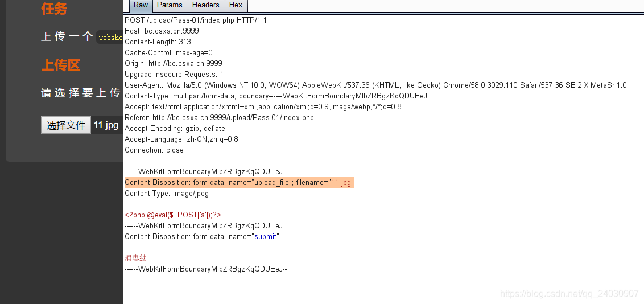Image resolution: width=644 pixels, height=304 pixels.
Task: Click the Accept-Encoding: gzip, deflate line
Action: pyautogui.click(x=175, y=128)
